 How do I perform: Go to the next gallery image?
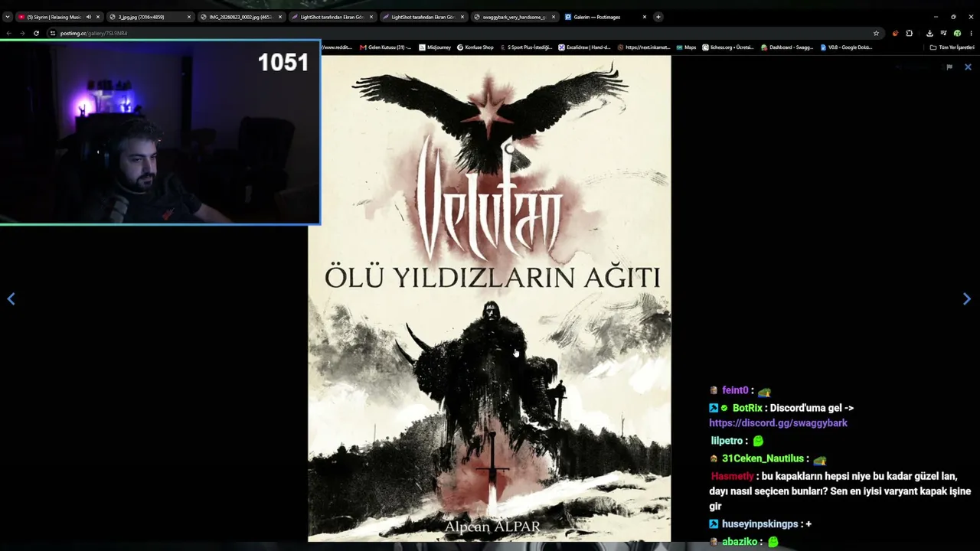967,299
